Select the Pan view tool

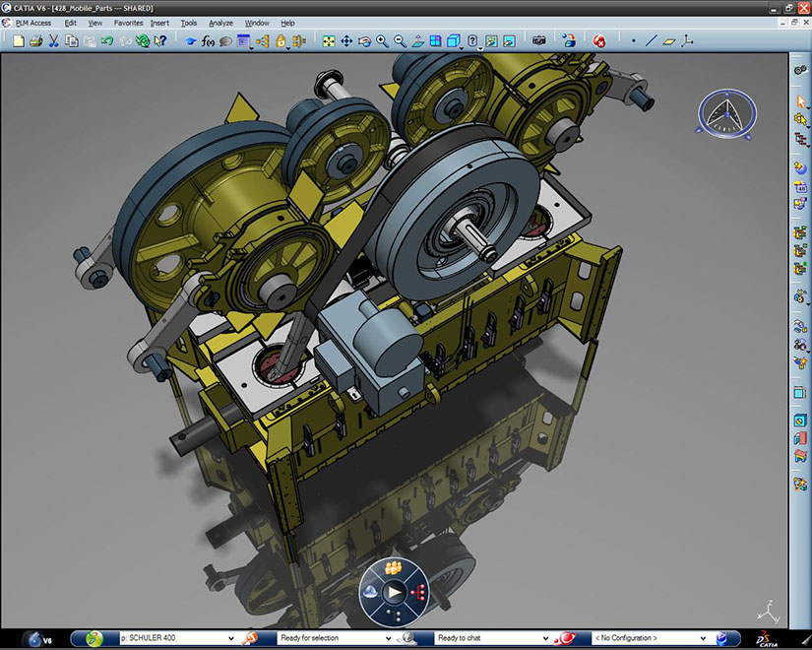point(346,41)
